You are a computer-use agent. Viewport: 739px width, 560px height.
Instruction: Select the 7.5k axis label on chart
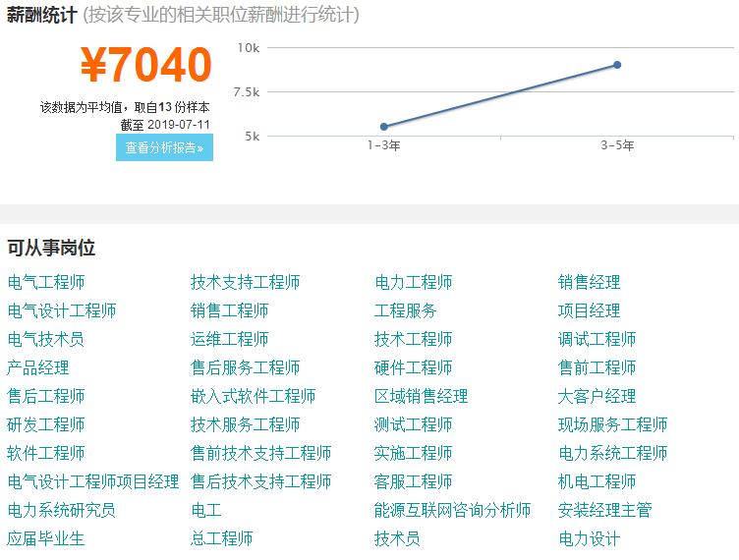point(247,91)
